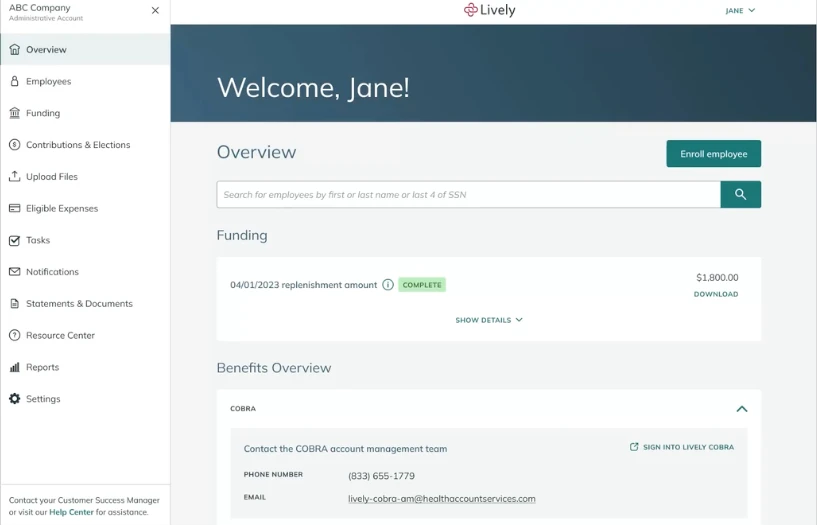Screen dimensions: 817x525
Task: Click the magnifying glass search button
Action: pyautogui.click(x=740, y=194)
